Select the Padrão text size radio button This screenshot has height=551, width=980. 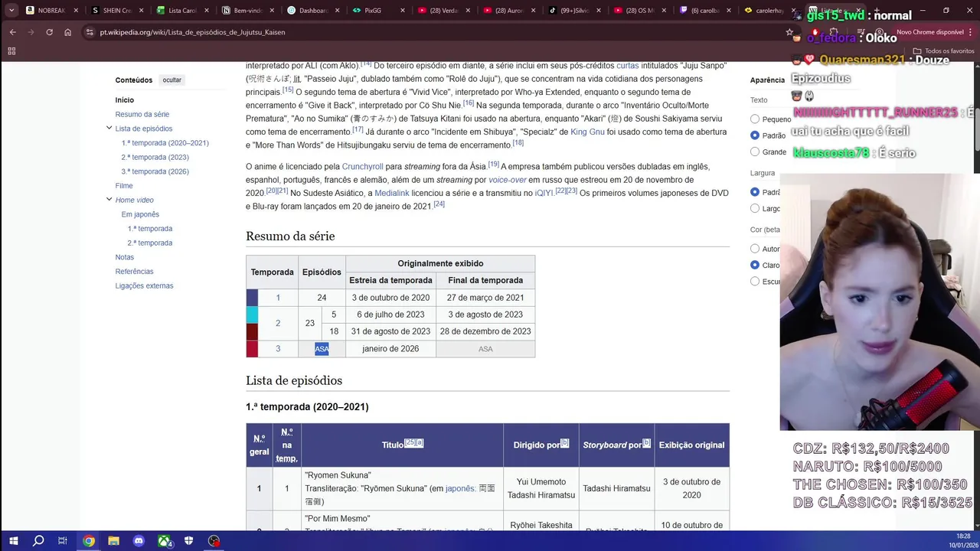point(755,135)
